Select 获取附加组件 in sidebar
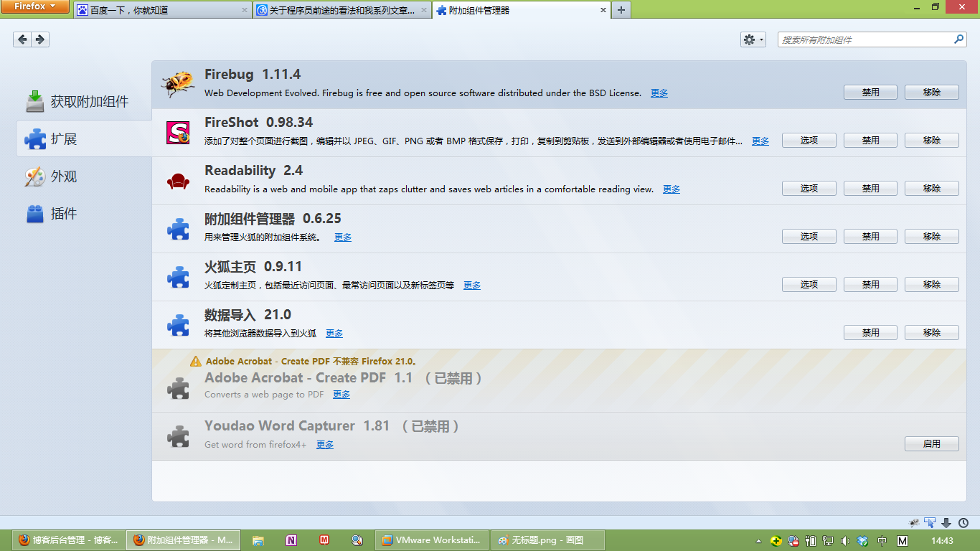Screen dimensions: 980x551 coord(83,102)
